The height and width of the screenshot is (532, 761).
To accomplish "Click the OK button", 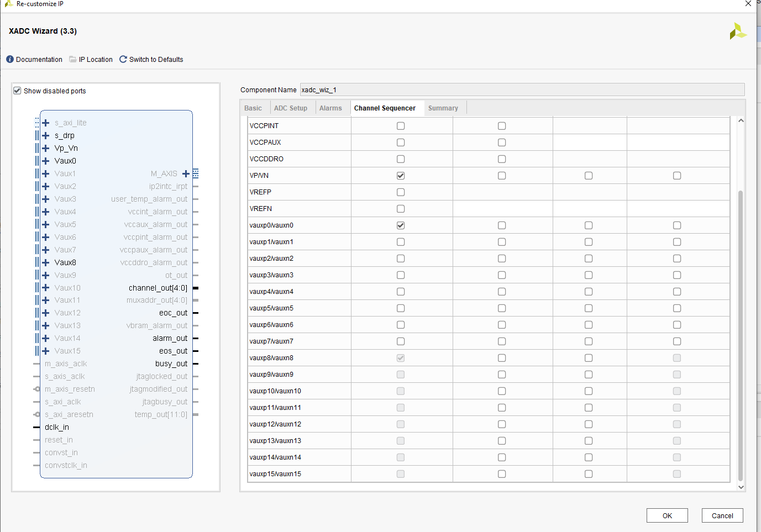I will coord(667,515).
